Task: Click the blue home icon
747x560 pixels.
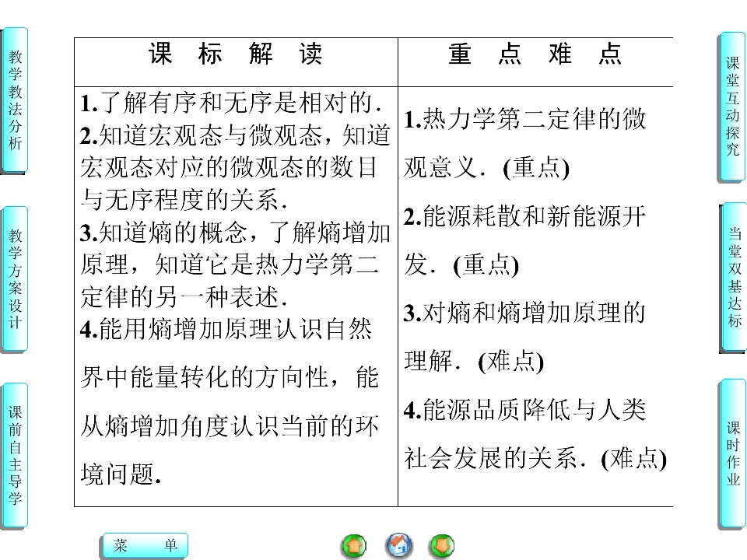Action: pyautogui.click(x=398, y=545)
